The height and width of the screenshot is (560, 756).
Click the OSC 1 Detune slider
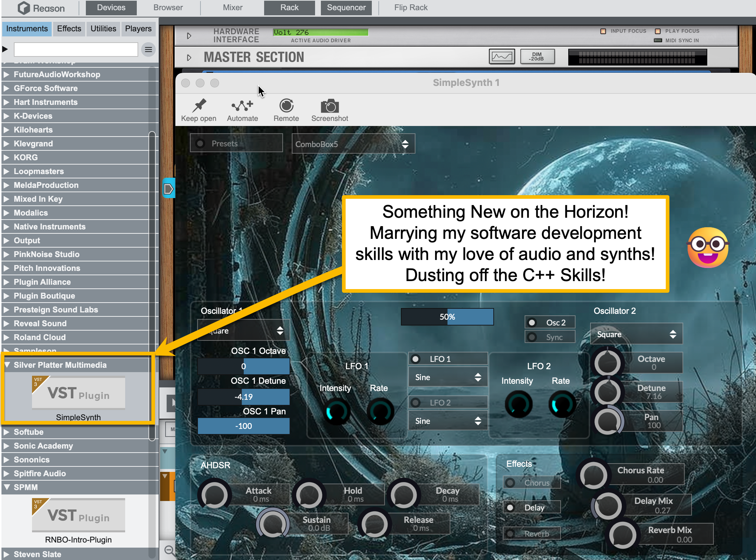click(x=243, y=397)
